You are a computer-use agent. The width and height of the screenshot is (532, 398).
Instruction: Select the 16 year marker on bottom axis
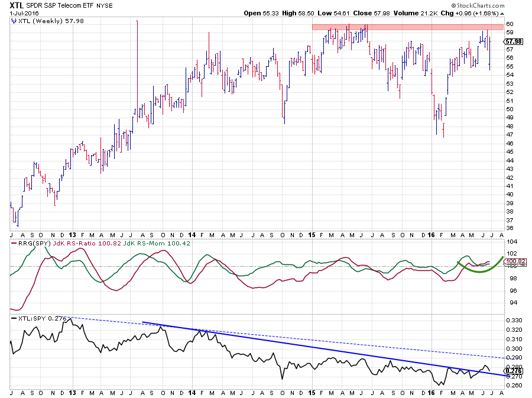tap(433, 393)
